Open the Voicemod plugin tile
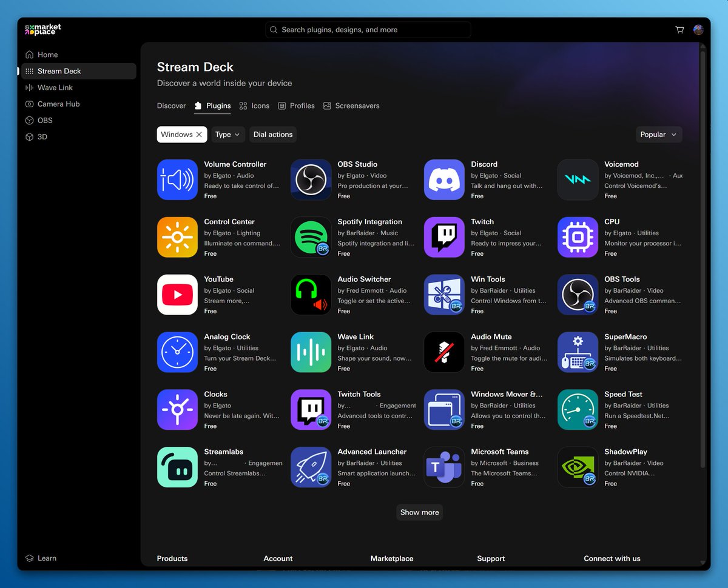The image size is (728, 588). click(x=577, y=179)
